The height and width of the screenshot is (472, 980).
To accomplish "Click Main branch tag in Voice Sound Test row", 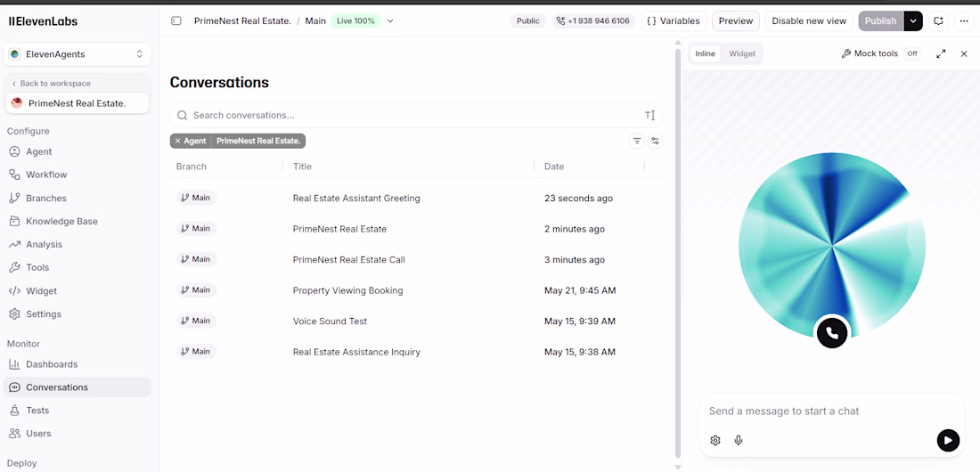I will click(196, 321).
